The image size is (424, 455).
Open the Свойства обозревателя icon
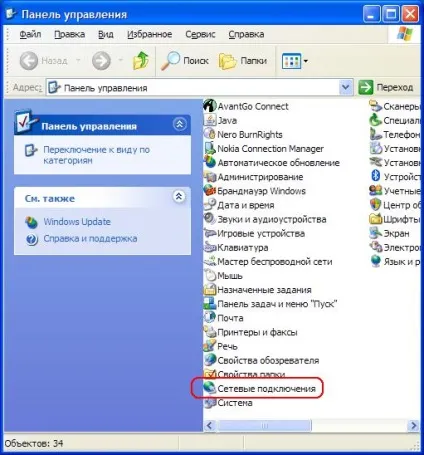(x=210, y=360)
